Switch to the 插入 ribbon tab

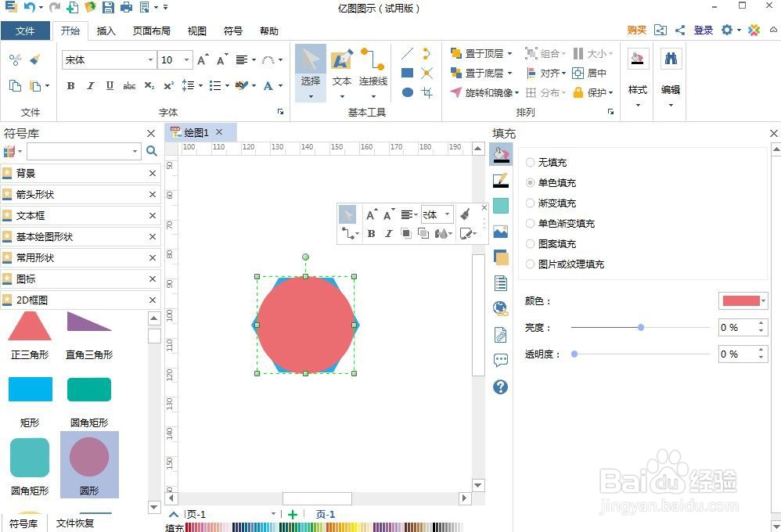tap(106, 31)
